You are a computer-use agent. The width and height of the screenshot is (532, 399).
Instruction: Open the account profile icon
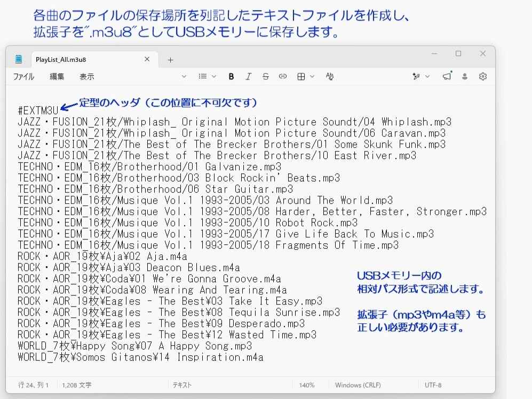pyautogui.click(x=465, y=77)
